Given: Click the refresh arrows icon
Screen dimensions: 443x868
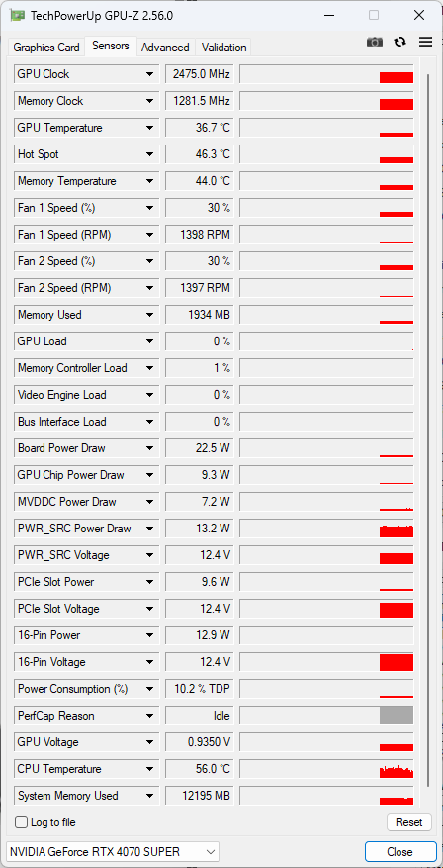Looking at the screenshot, I should pyautogui.click(x=399, y=43).
